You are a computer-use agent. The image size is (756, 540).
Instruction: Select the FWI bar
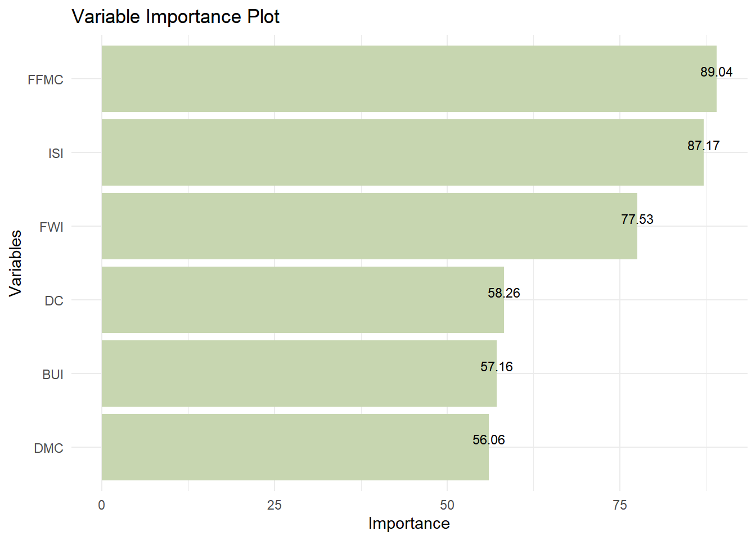[x=366, y=226]
